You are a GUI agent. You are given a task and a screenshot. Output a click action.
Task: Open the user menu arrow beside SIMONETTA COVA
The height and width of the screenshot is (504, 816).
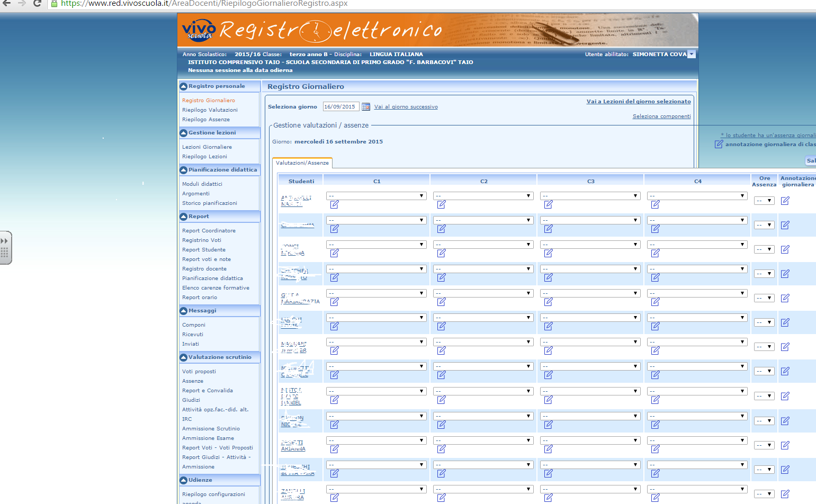click(692, 54)
